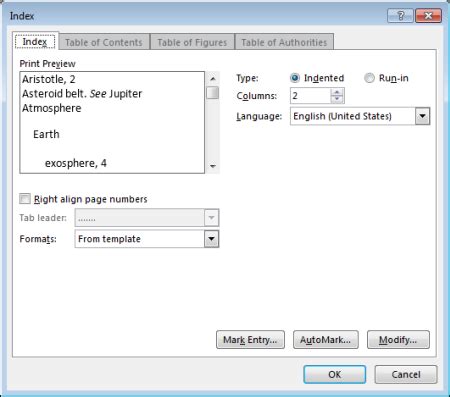
Task: Click the AutoMark button
Action: click(x=326, y=340)
